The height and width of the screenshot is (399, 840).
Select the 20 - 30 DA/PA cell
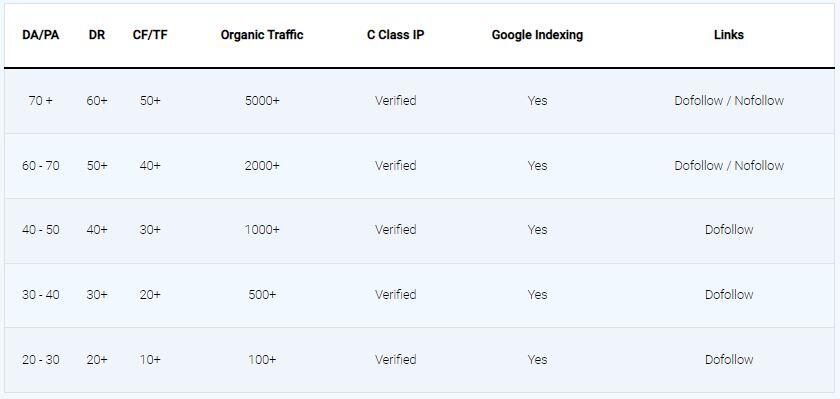41,359
